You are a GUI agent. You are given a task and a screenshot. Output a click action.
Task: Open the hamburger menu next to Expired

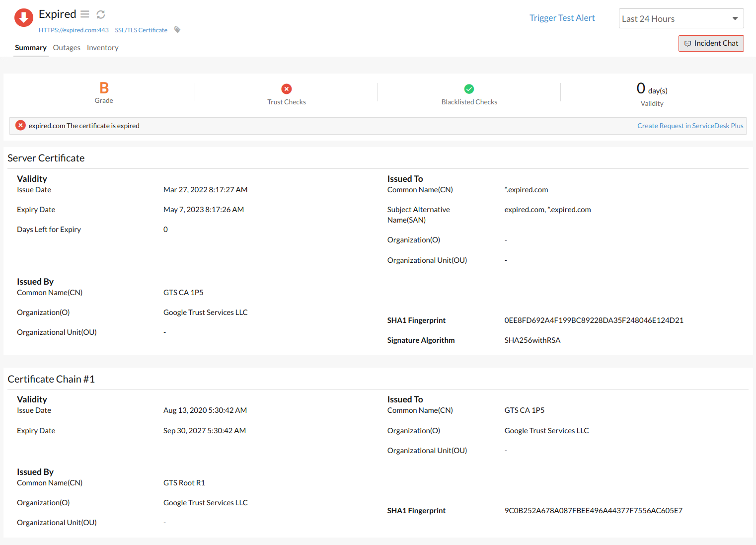point(85,14)
